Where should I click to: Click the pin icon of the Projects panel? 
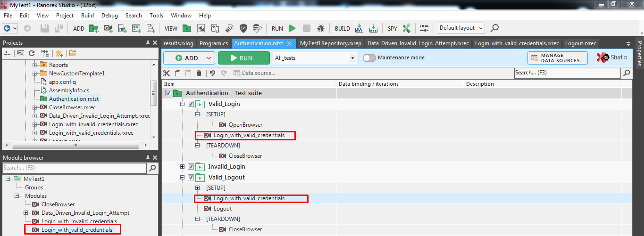(148, 43)
